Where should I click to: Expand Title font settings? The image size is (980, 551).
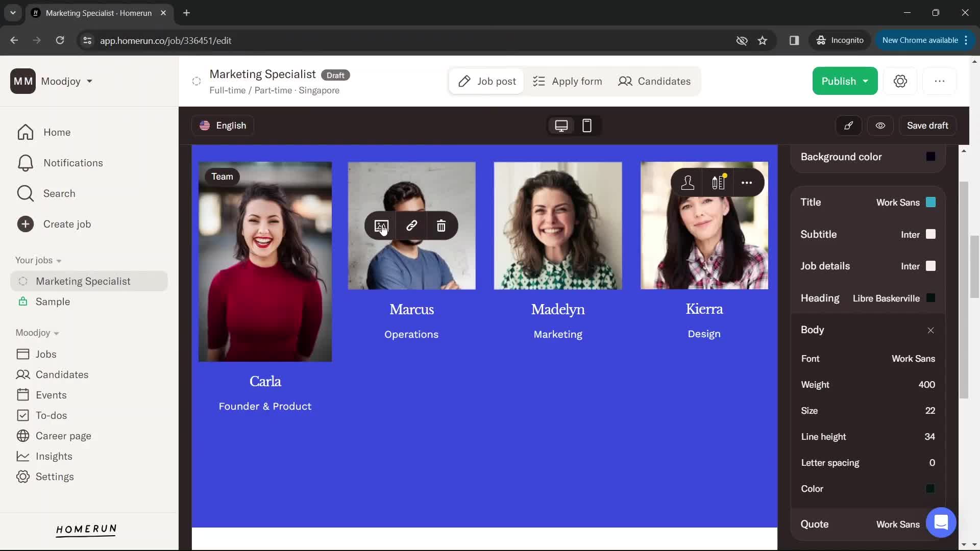[868, 202]
